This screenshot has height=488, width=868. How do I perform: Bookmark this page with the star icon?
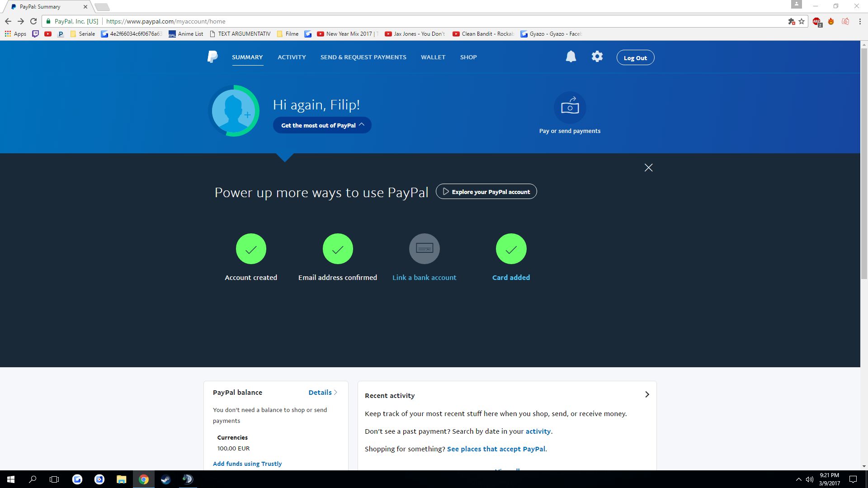(x=802, y=21)
